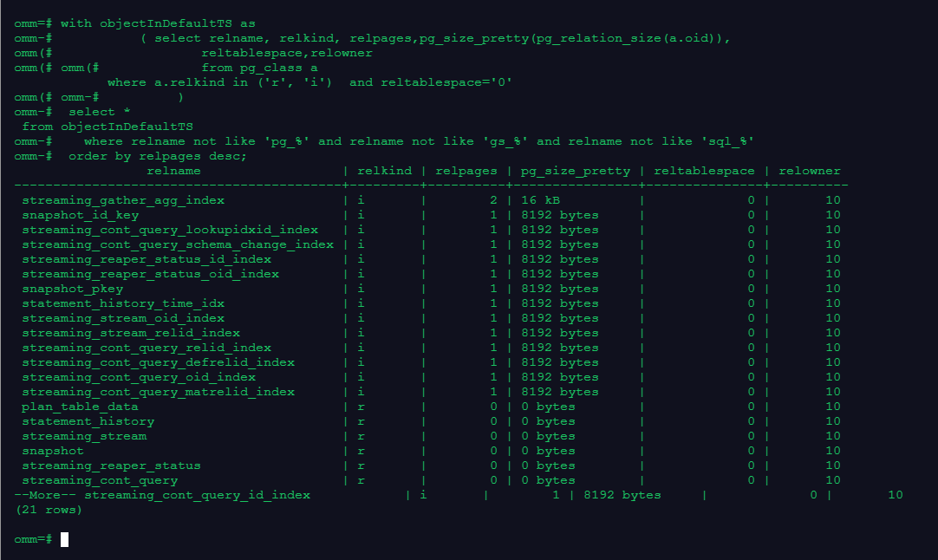Click the relkind column header

[385, 171]
